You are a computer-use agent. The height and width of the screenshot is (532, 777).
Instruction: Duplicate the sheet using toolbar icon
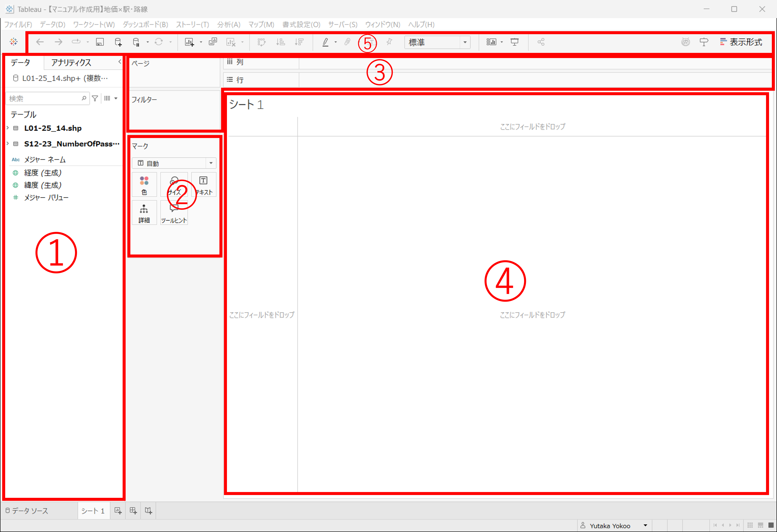(213, 42)
